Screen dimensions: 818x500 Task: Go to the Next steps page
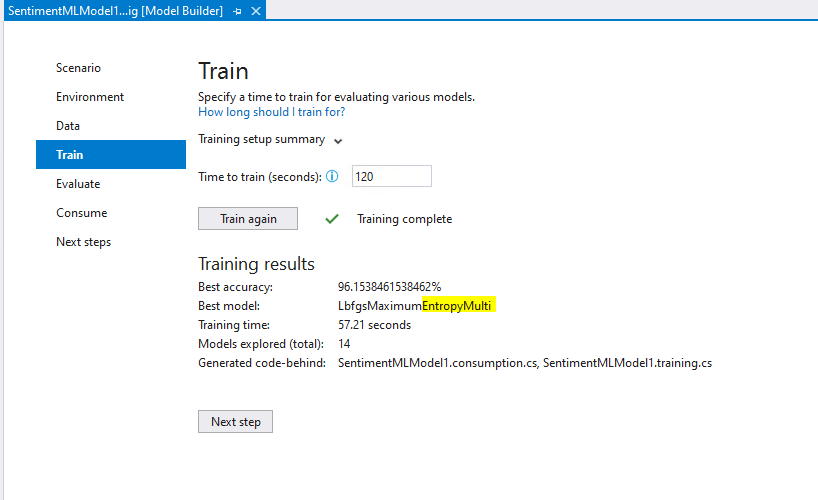83,242
